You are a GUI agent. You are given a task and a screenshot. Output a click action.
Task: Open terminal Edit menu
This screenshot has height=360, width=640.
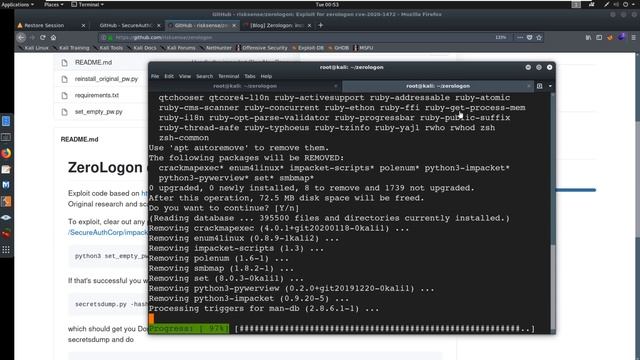pyautogui.click(x=169, y=76)
